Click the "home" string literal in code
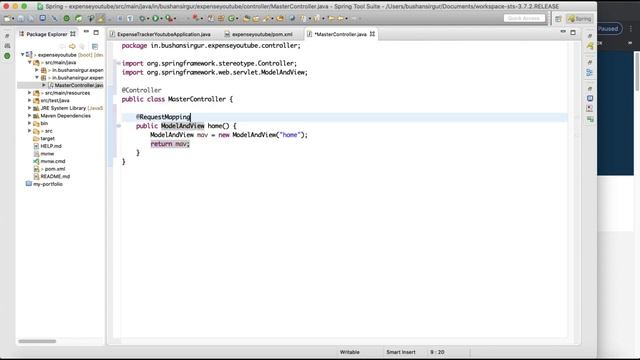The width and height of the screenshot is (640, 360). pyautogui.click(x=290, y=135)
